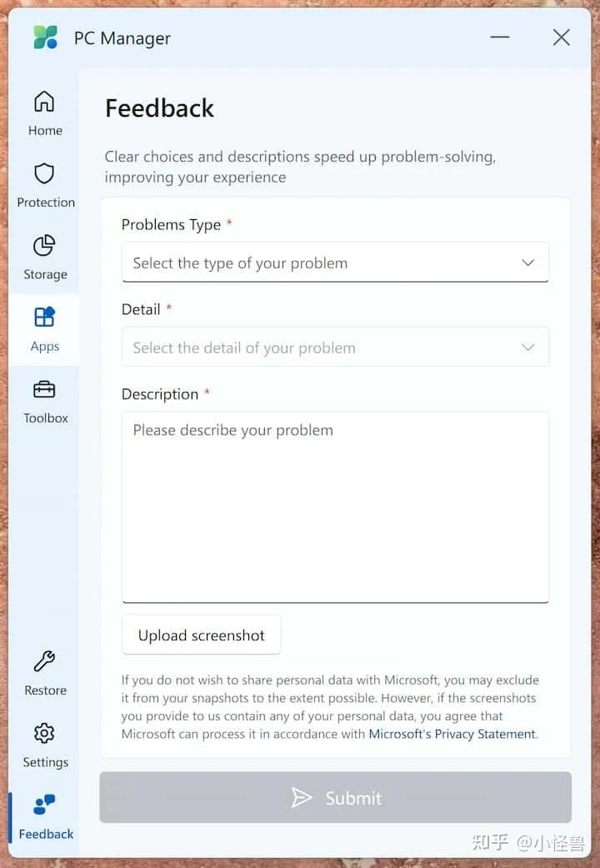Close the PC Manager window

click(562, 38)
